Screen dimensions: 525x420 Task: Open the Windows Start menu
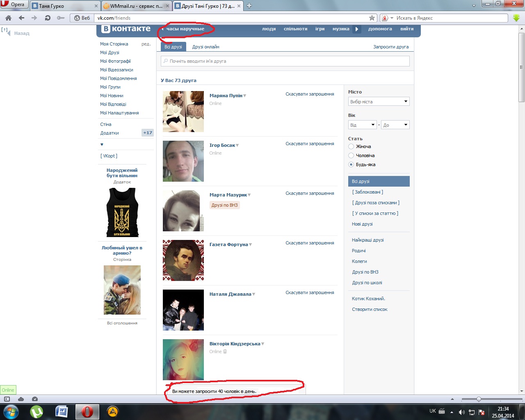11,412
